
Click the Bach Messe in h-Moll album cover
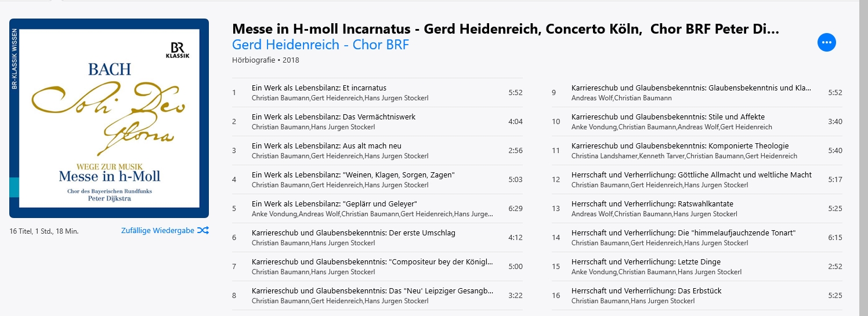pos(109,118)
